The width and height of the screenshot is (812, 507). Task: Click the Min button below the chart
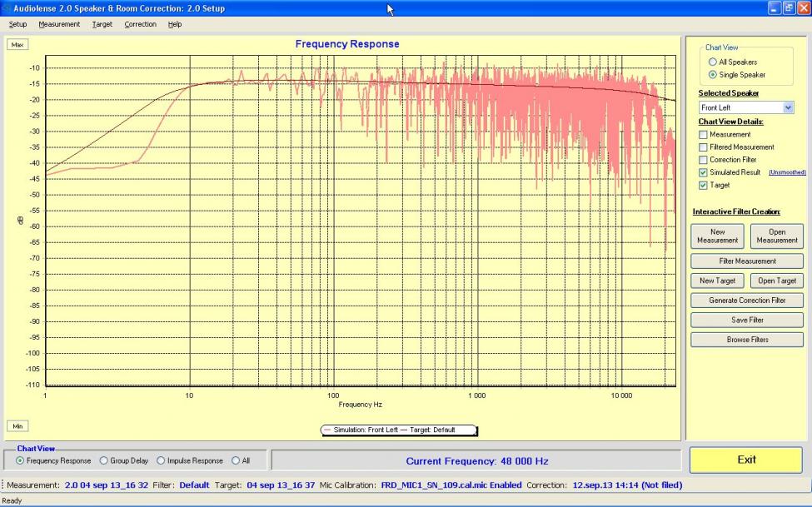click(17, 426)
